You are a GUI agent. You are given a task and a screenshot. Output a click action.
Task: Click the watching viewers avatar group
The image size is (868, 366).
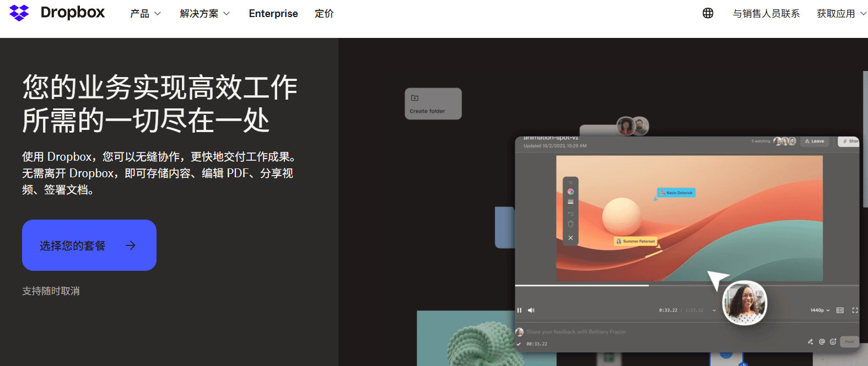[785, 141]
